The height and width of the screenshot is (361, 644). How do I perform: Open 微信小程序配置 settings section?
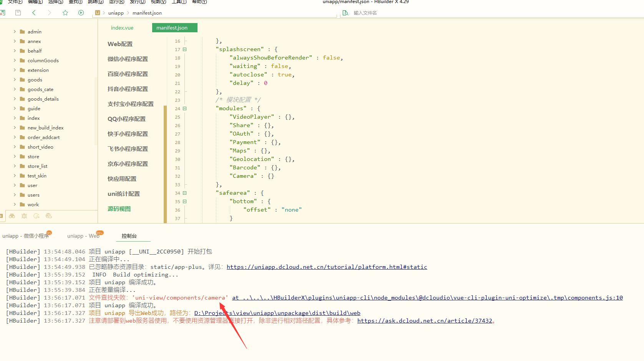[x=128, y=59]
